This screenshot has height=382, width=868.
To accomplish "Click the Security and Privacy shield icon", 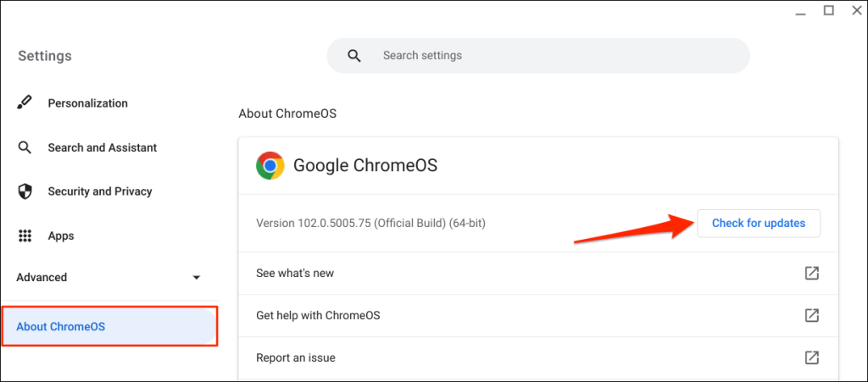I will [x=25, y=191].
